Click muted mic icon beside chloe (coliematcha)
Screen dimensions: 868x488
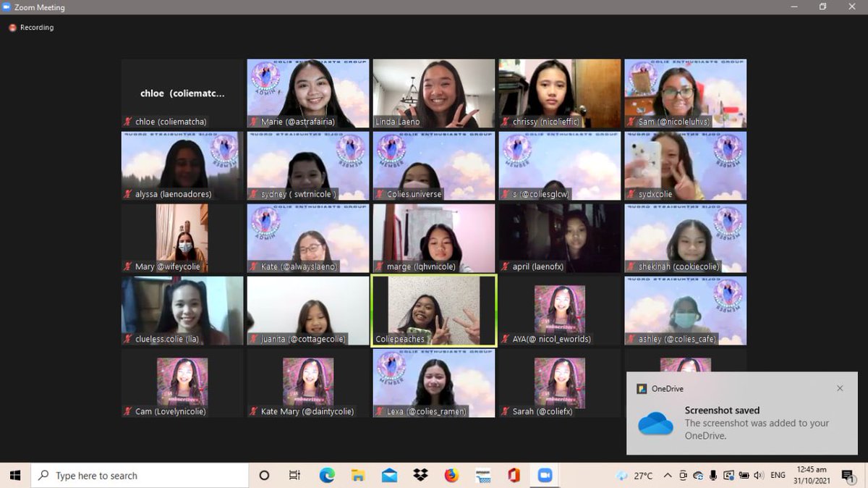(129, 122)
